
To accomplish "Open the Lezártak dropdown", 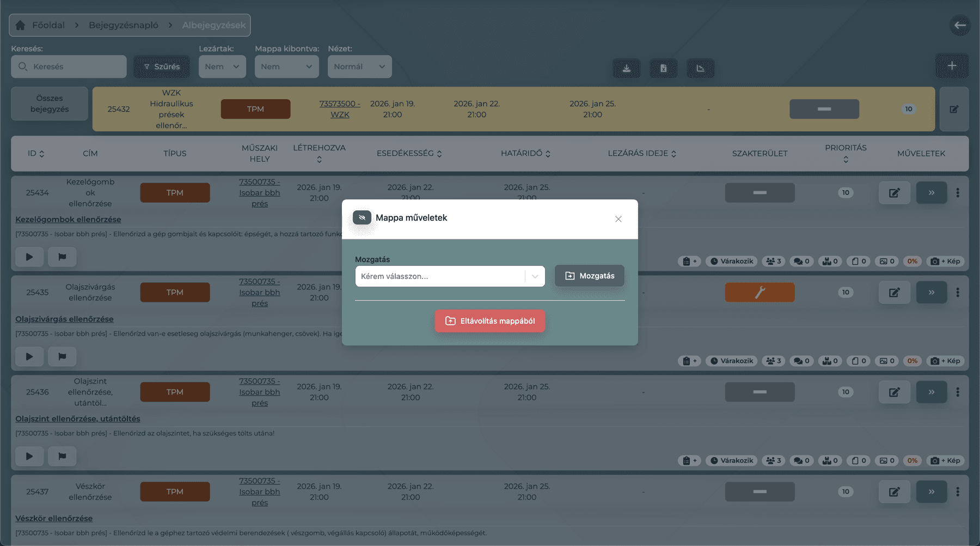I will tap(222, 66).
